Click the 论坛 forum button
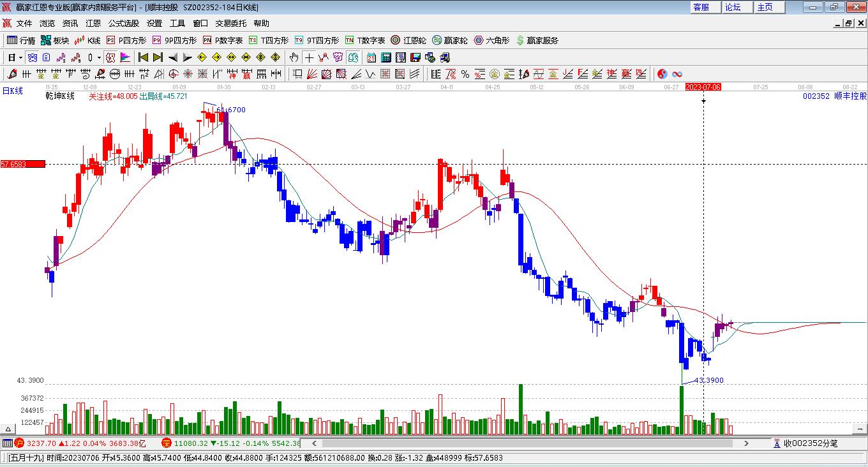This screenshot has height=467, width=868. [x=737, y=7]
